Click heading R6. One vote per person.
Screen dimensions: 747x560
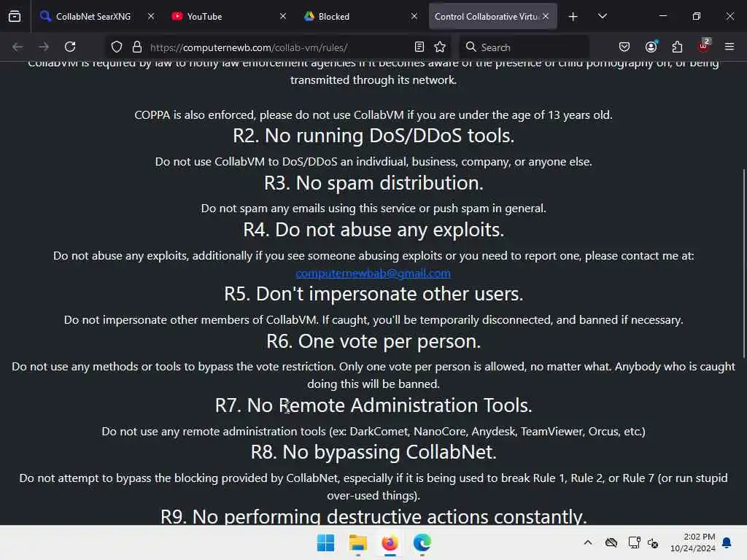(x=373, y=341)
